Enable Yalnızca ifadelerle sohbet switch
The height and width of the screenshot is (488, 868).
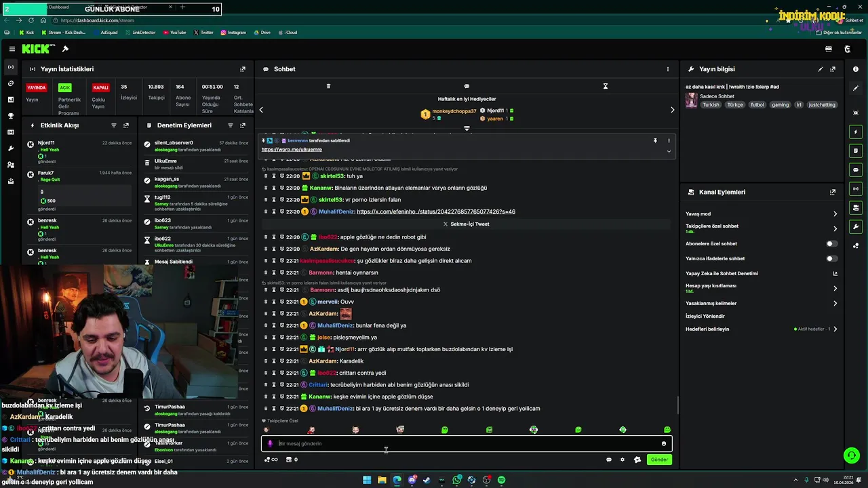(x=831, y=258)
